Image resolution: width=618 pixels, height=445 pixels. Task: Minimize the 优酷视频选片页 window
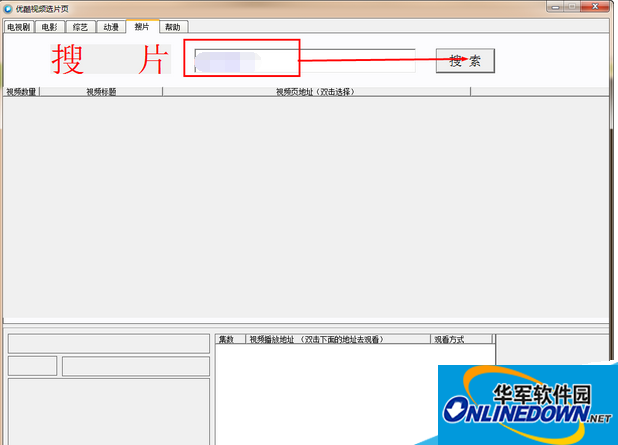(555, 7)
